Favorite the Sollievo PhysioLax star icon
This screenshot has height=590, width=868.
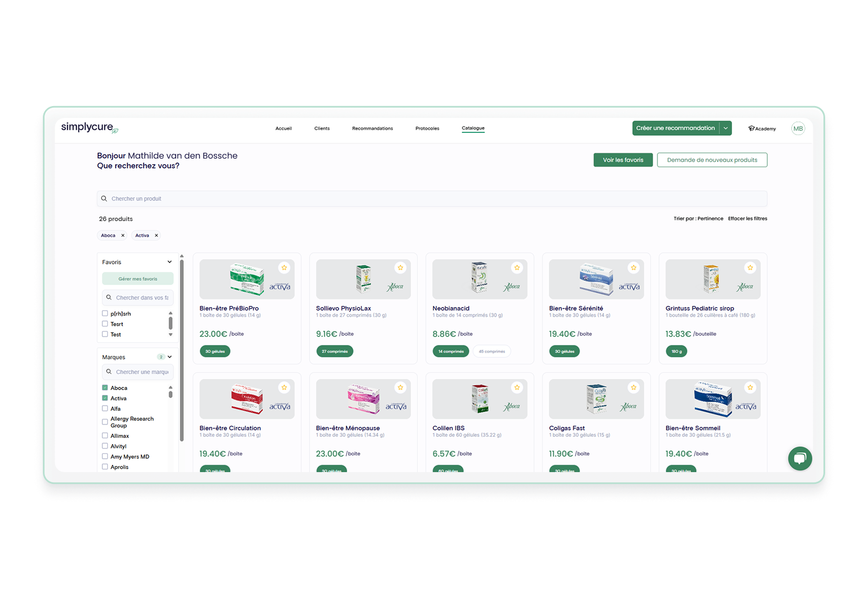pos(400,268)
